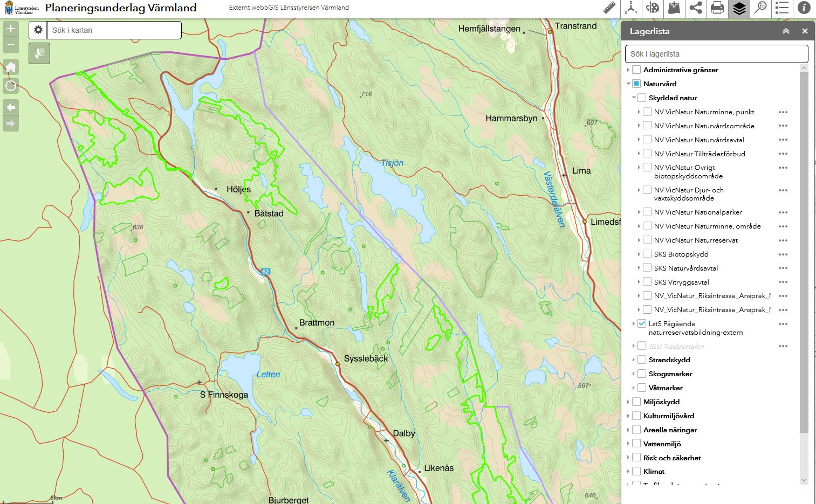816x504 pixels.
Task: Check the Strandskydd layer checkbox
Action: click(x=642, y=360)
